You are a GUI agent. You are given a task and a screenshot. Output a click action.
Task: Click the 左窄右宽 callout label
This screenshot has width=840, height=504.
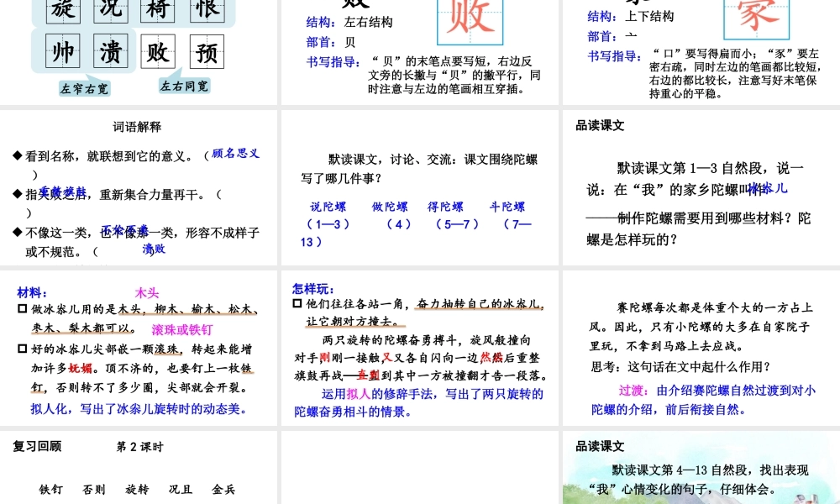tap(84, 88)
